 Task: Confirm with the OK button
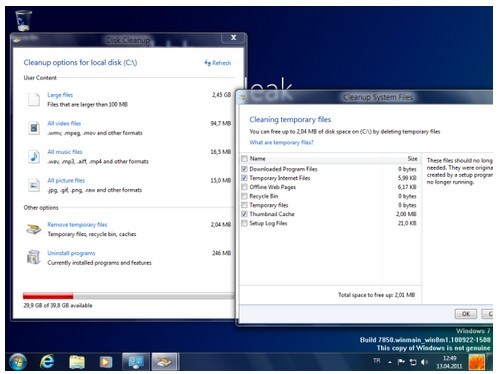click(466, 314)
